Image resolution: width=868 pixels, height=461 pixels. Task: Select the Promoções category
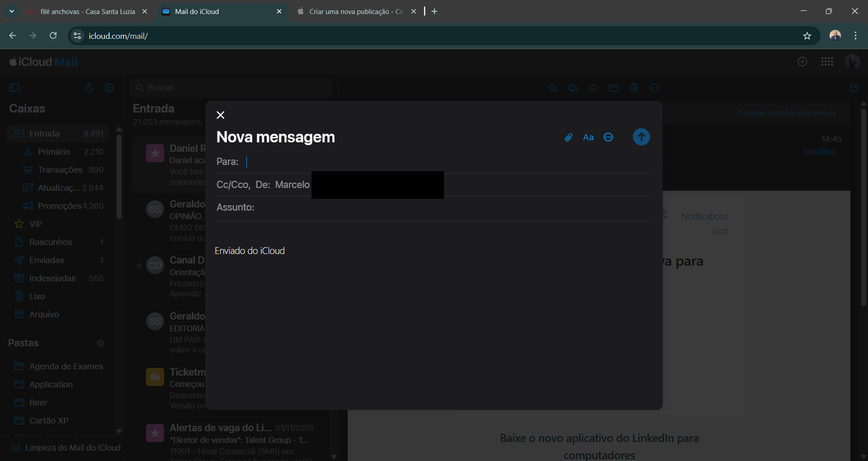point(62,206)
